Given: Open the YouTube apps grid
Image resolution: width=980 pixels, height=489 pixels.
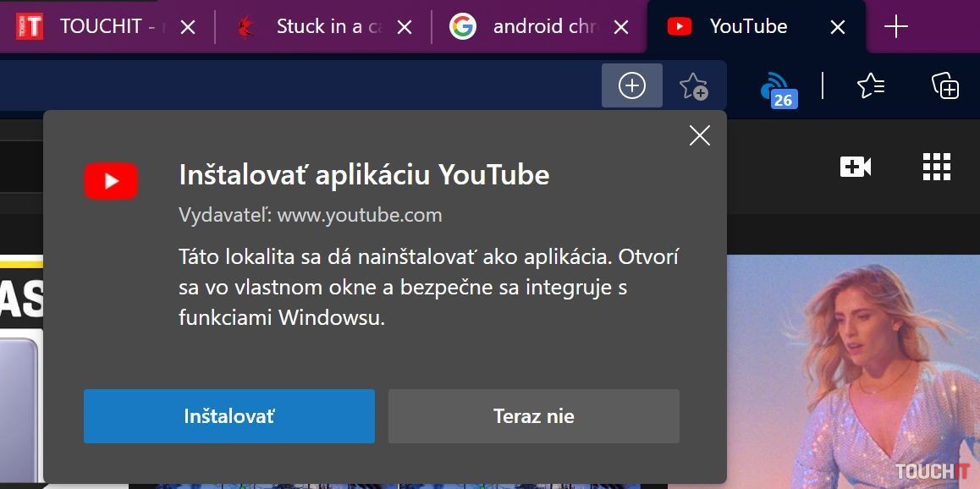Looking at the screenshot, I should click(x=936, y=167).
